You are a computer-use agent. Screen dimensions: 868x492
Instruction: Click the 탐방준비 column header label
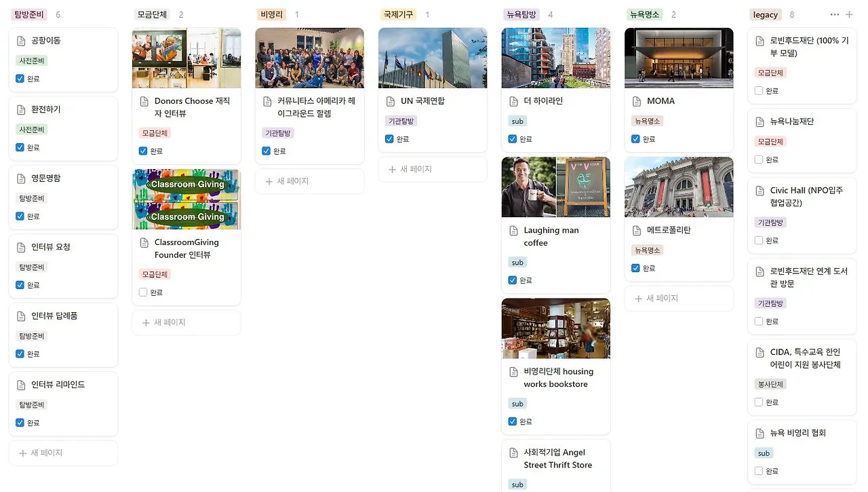click(x=29, y=14)
